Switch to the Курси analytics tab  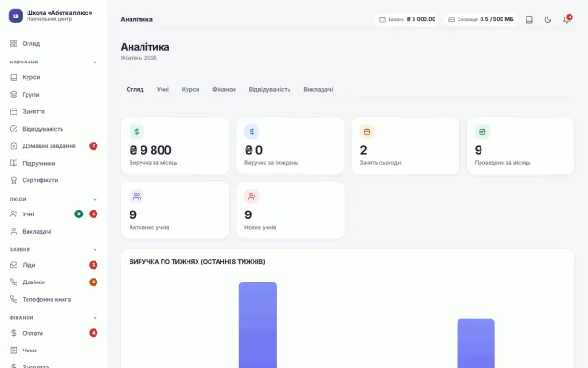point(190,90)
